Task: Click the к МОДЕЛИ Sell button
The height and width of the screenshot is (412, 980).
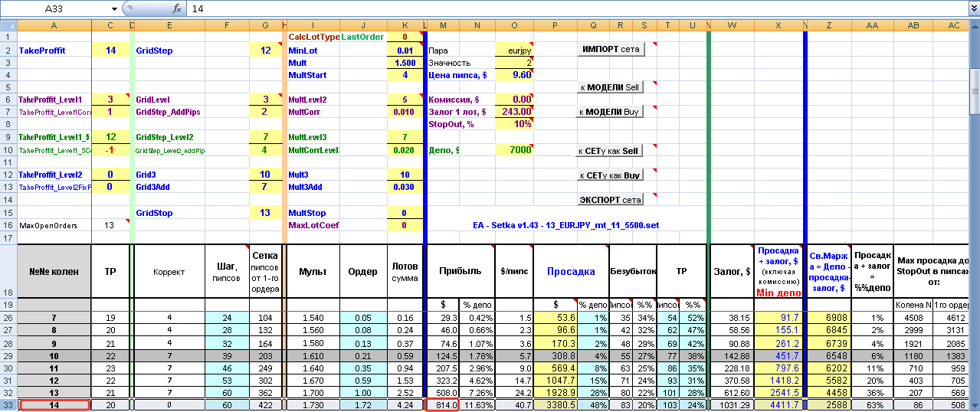Action: [x=611, y=87]
